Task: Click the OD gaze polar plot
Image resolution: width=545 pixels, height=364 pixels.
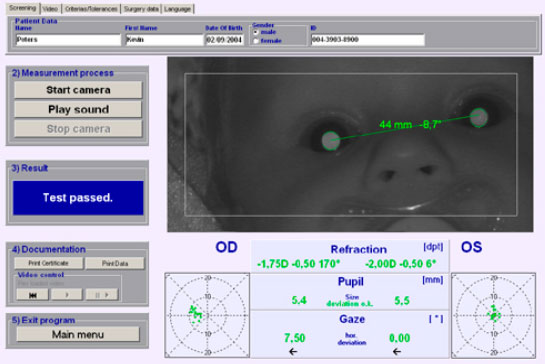Action: point(207,315)
